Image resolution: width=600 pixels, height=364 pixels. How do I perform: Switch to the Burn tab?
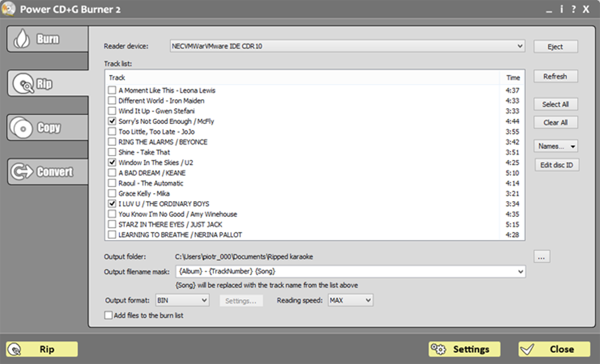pos(48,39)
